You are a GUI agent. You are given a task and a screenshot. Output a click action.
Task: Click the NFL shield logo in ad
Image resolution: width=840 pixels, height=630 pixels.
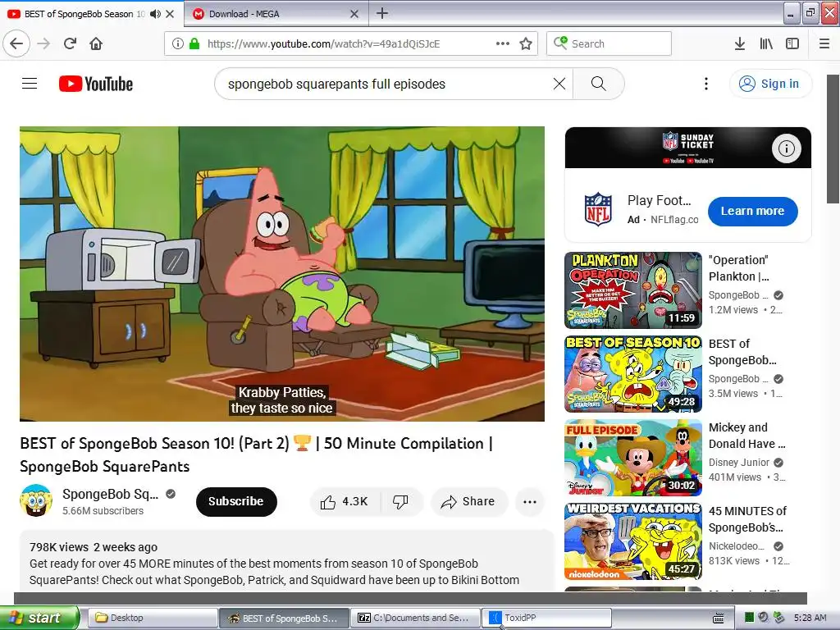(x=598, y=209)
